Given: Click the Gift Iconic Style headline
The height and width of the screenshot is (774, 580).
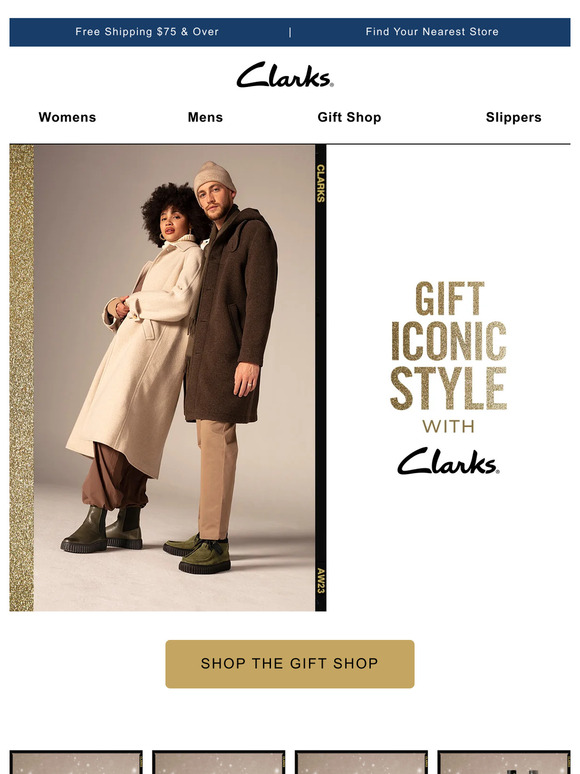Looking at the screenshot, I should click(448, 346).
